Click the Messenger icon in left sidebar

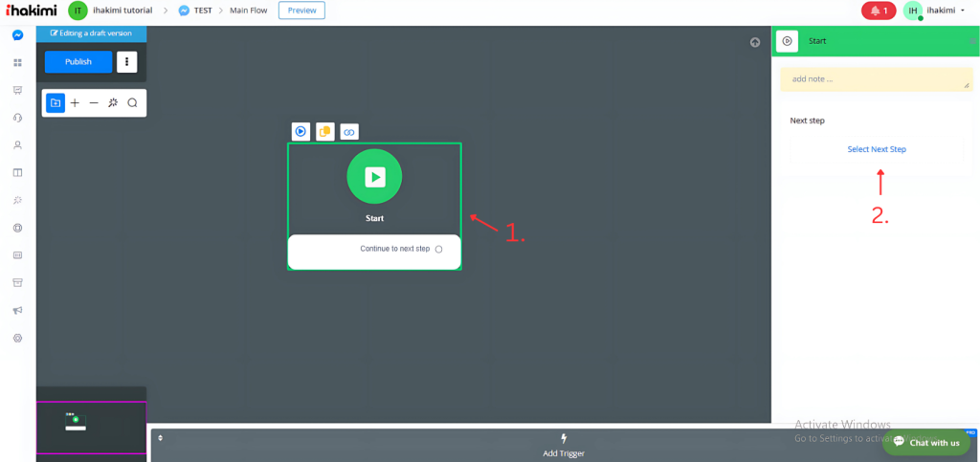[17, 35]
